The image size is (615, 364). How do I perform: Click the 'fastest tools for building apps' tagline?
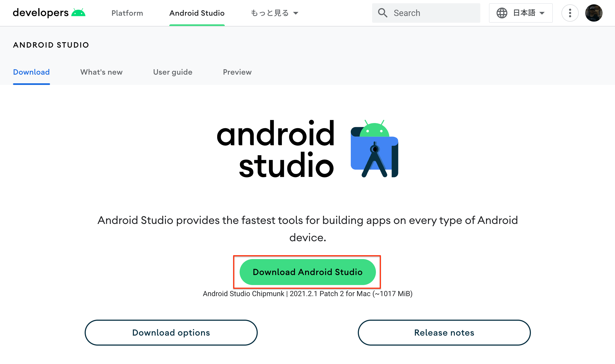(307, 229)
